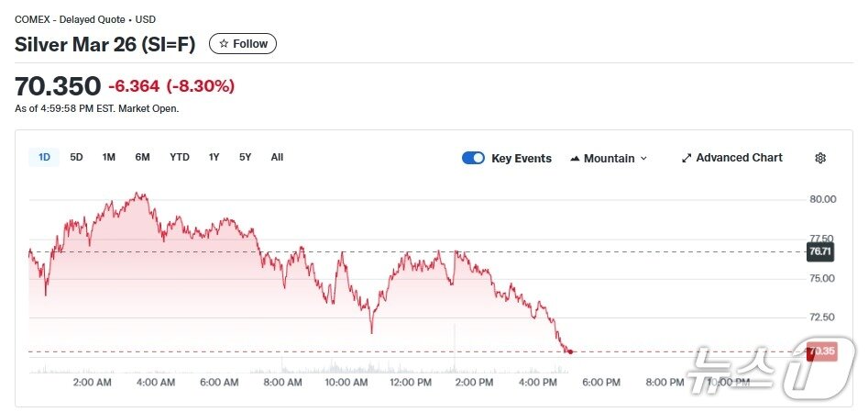Show the 6M chart range
This screenshot has width=868, height=412.
[x=142, y=157]
